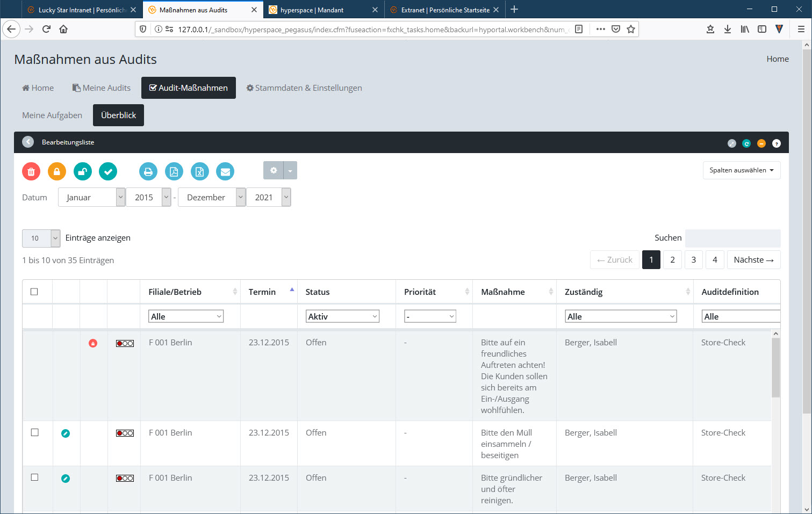
Task: Click the blue print icon
Action: [x=148, y=171]
